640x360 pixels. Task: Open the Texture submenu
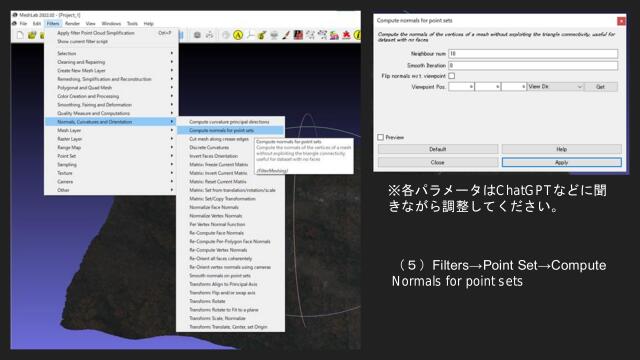click(x=111, y=173)
